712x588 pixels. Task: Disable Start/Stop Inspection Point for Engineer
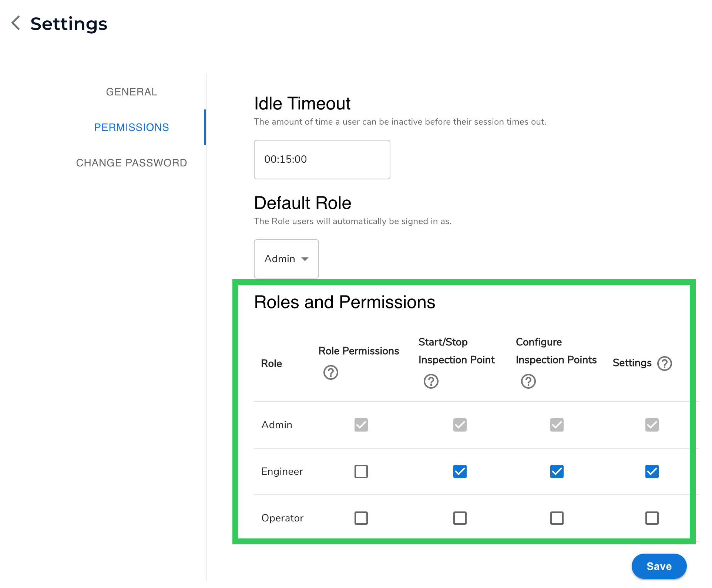coord(460,471)
